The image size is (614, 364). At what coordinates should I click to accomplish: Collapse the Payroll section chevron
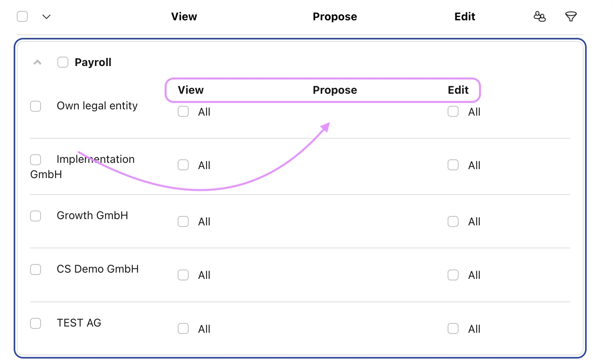coord(37,62)
